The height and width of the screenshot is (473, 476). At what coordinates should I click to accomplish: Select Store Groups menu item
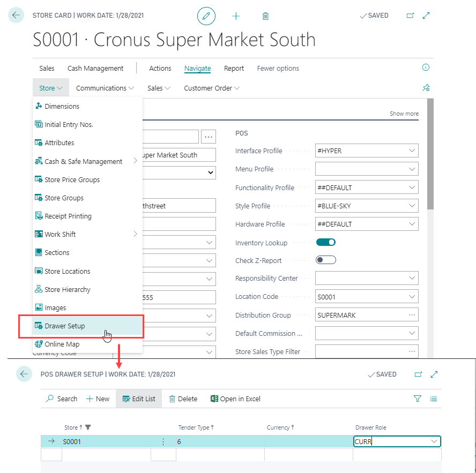pyautogui.click(x=87, y=198)
